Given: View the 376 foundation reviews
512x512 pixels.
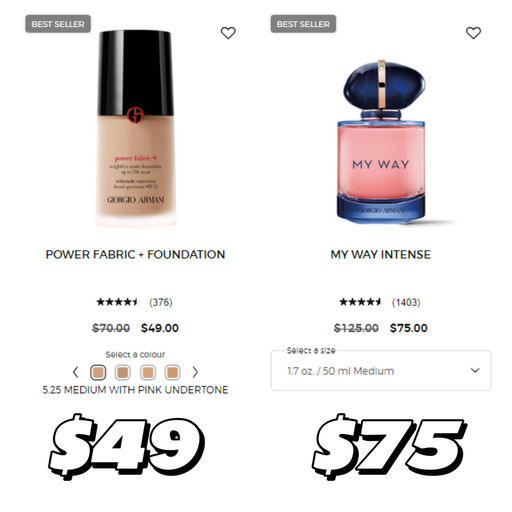Looking at the screenshot, I should tap(161, 302).
